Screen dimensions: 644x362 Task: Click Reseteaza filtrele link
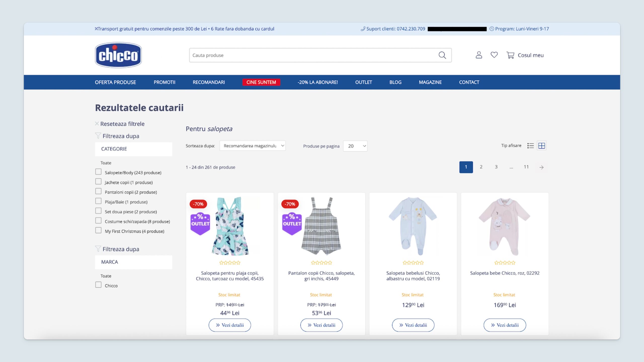[x=122, y=124]
